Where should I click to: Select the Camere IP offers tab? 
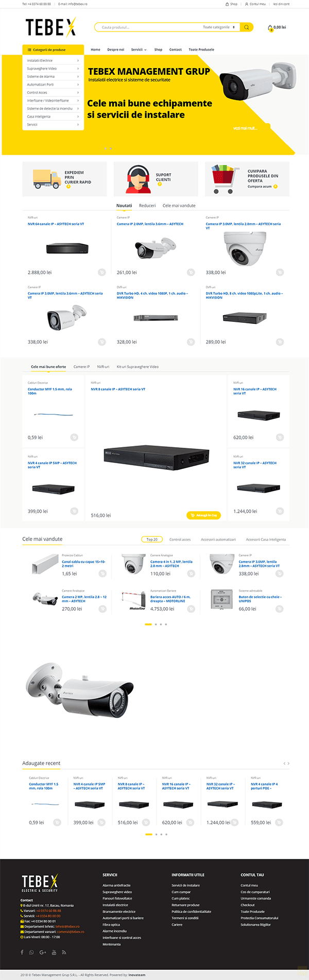81,367
